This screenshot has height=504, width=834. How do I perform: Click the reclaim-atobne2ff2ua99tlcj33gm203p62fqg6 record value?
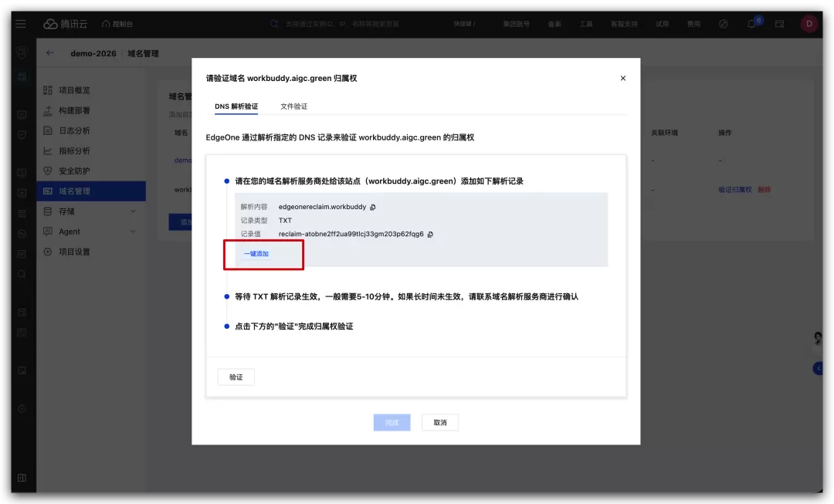click(x=351, y=234)
